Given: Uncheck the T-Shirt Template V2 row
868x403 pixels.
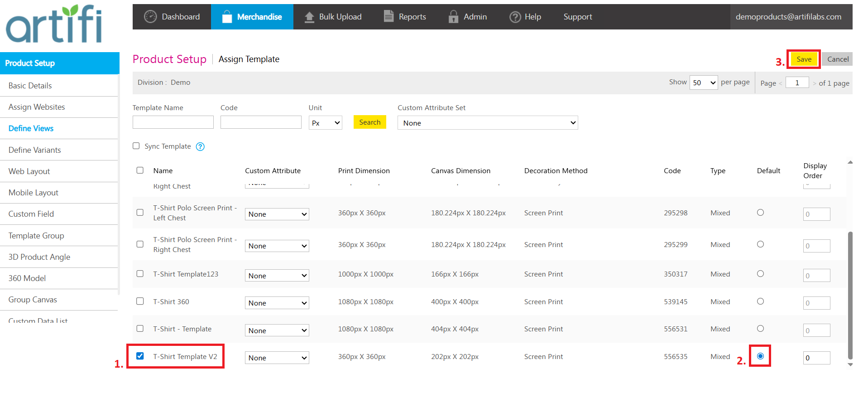Looking at the screenshot, I should [x=140, y=356].
